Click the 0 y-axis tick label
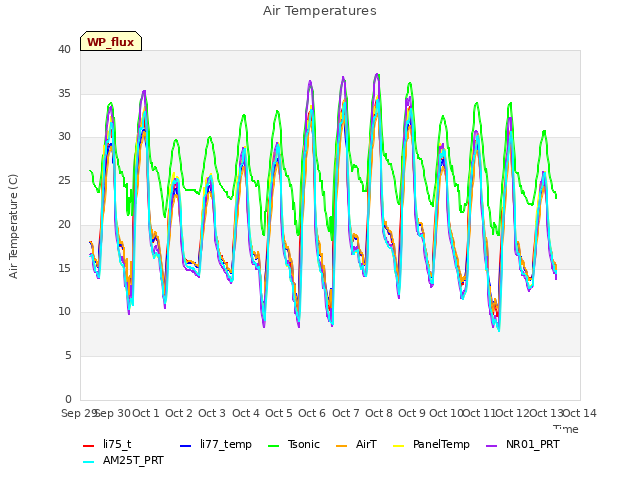This screenshot has width=640, height=480. pyautogui.click(x=68, y=399)
